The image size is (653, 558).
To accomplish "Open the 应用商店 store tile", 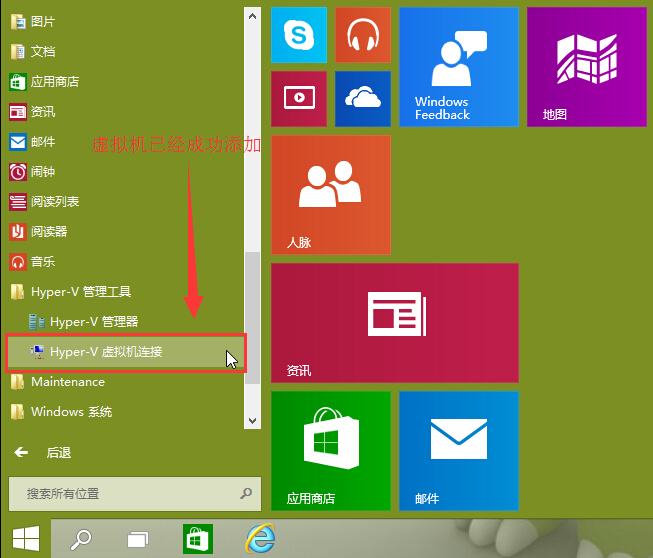I will (x=330, y=451).
